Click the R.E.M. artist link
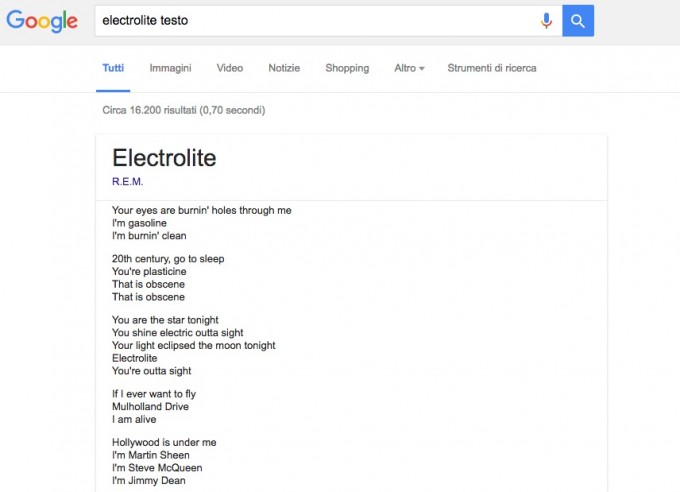The image size is (680, 492). [x=128, y=181]
